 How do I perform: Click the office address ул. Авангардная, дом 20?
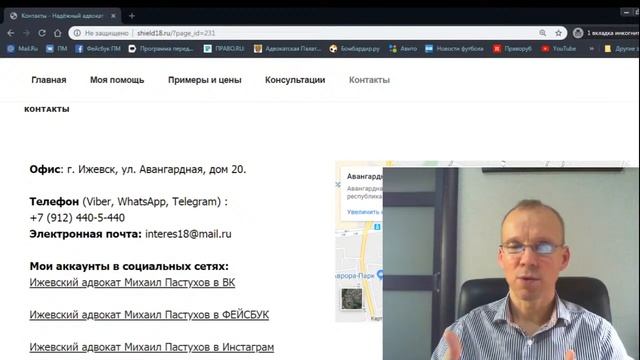click(x=184, y=169)
